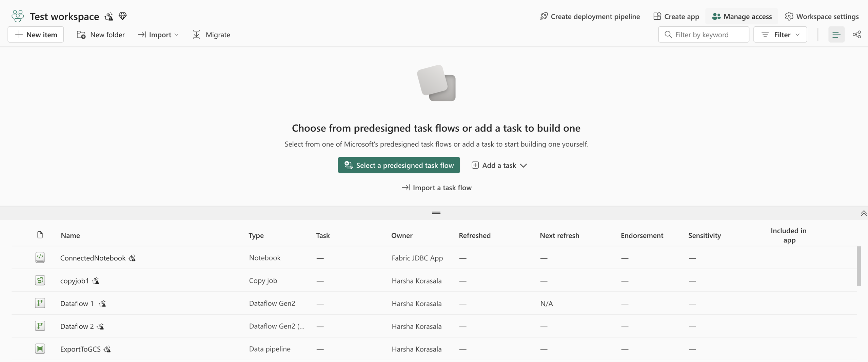Click the pane resize handle bar

[436, 213]
